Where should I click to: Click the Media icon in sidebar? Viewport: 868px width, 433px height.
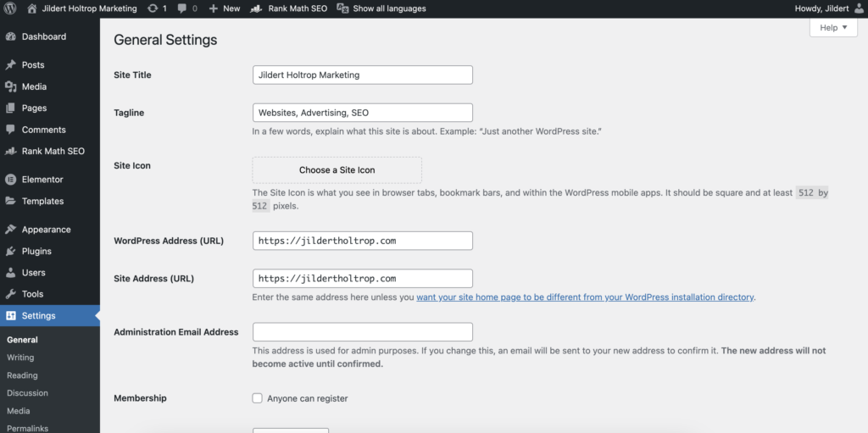[x=10, y=86]
